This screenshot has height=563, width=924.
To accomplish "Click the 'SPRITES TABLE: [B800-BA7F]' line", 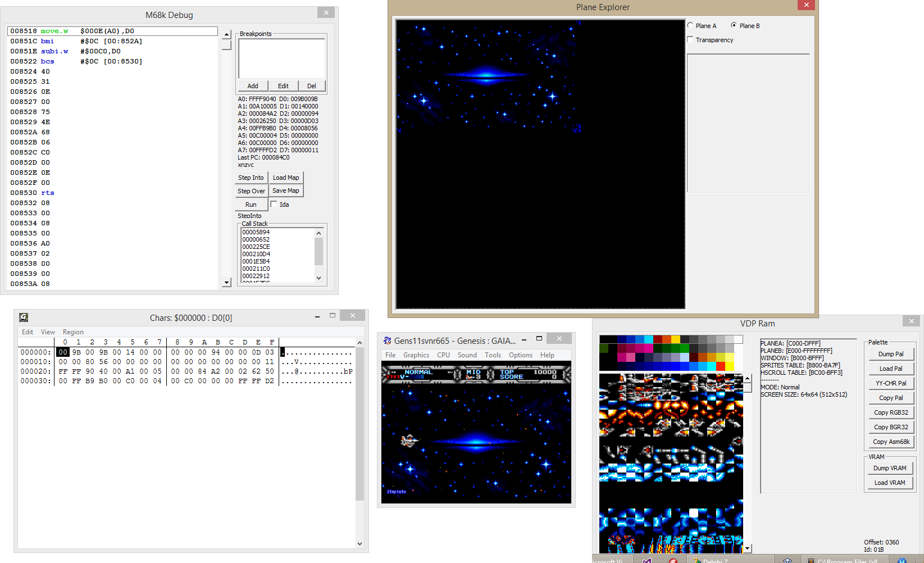I will tap(800, 365).
